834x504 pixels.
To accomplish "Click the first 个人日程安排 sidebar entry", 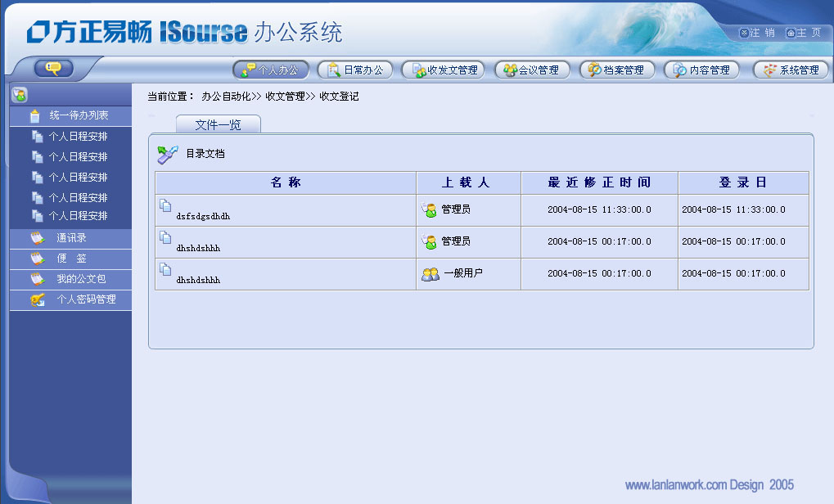I will tap(74, 136).
